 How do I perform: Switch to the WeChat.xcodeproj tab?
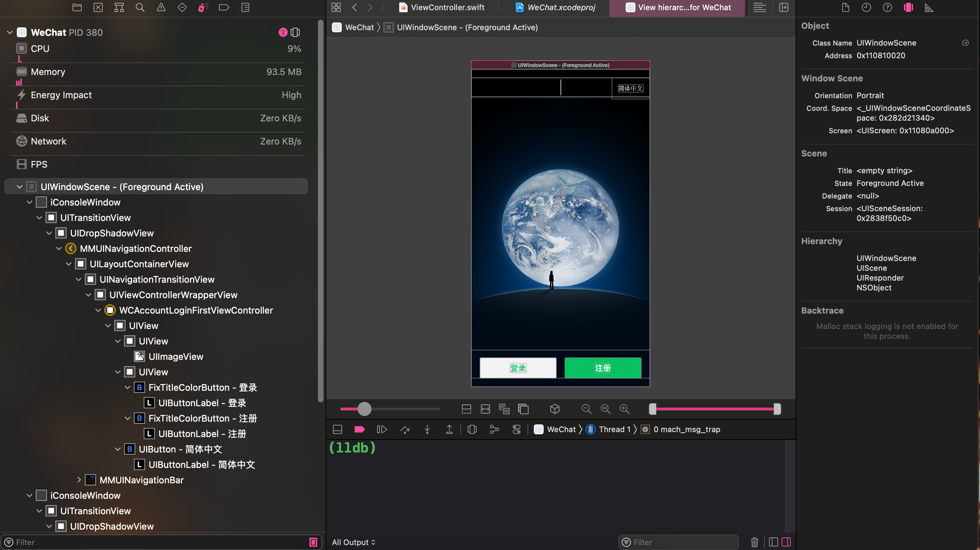point(556,7)
